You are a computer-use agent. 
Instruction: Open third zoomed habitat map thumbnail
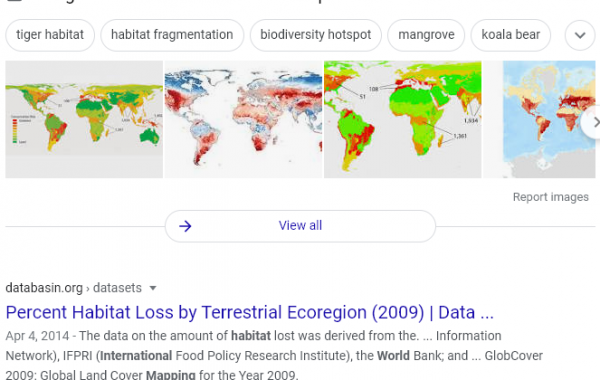(403, 119)
